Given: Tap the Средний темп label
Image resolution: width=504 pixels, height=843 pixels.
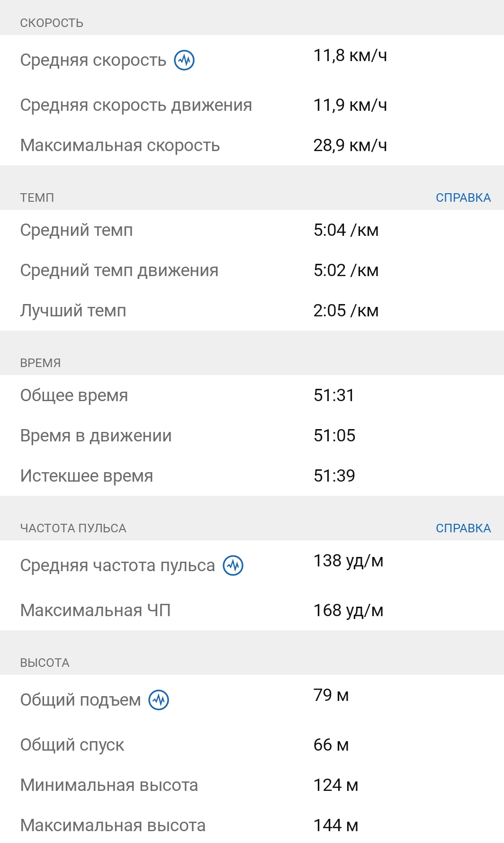Looking at the screenshot, I should tap(76, 230).
